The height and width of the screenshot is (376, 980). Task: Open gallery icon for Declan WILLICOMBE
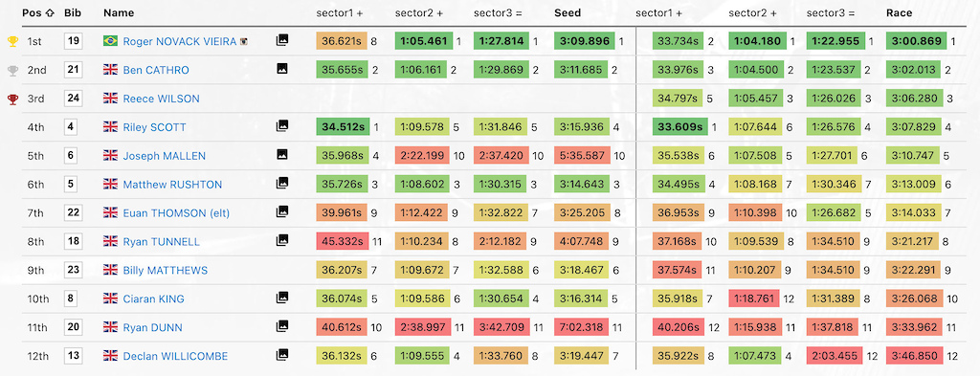tap(282, 355)
